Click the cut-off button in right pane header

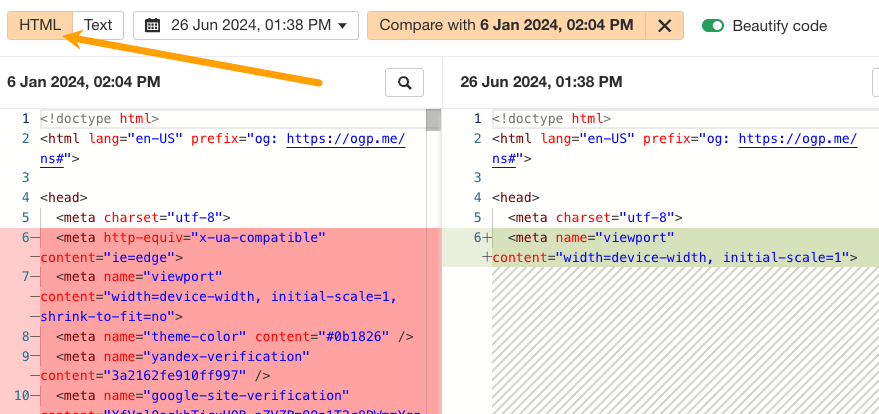tap(874, 83)
